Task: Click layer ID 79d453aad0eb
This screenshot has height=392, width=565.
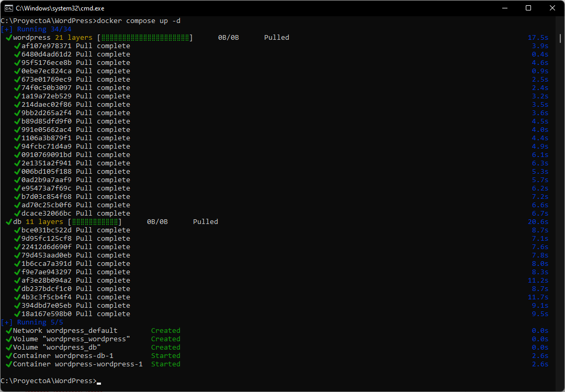Action: 47,255
